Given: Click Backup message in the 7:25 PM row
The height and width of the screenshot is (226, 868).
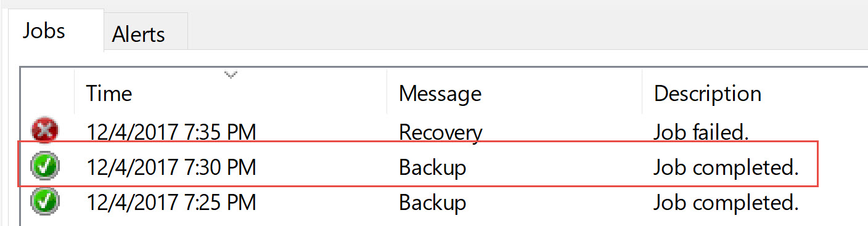Looking at the screenshot, I should (x=432, y=203).
